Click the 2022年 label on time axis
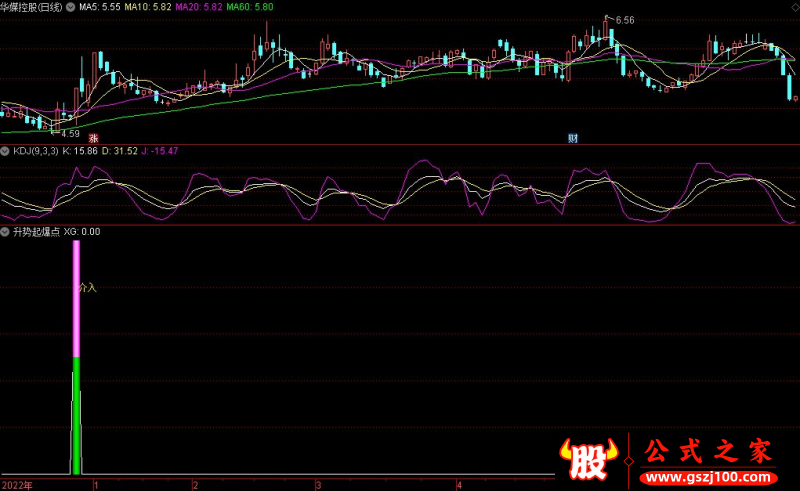 (x=17, y=484)
